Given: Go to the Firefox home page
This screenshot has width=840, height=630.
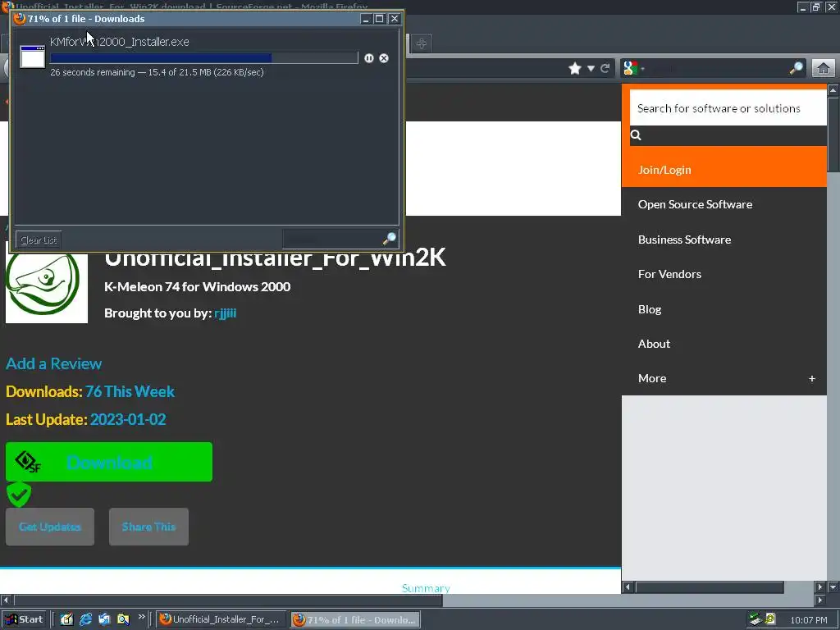Looking at the screenshot, I should (x=824, y=69).
